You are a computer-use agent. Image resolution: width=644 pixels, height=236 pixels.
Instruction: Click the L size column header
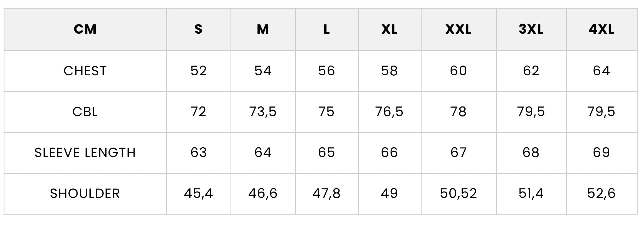(326, 29)
